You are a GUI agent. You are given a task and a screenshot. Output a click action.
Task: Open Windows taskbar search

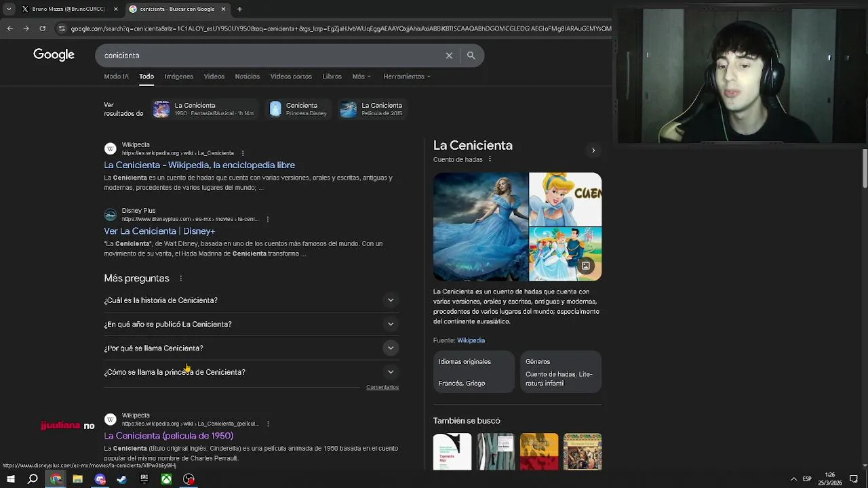pos(33,479)
